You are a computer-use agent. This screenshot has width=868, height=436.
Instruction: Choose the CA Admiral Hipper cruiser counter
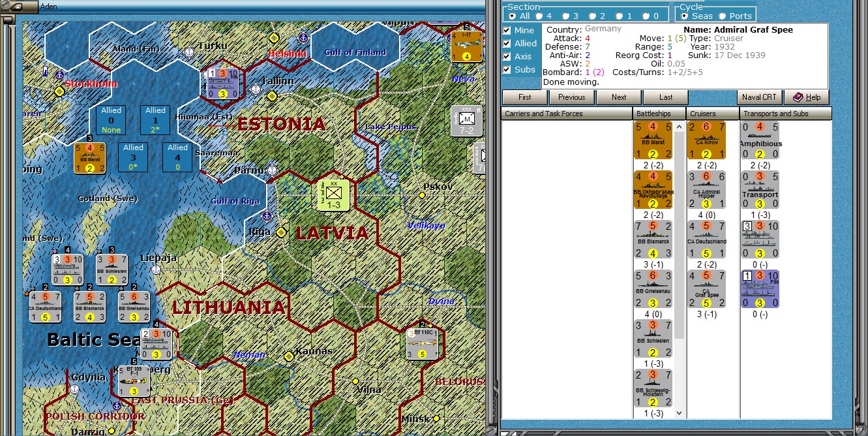pos(706,190)
